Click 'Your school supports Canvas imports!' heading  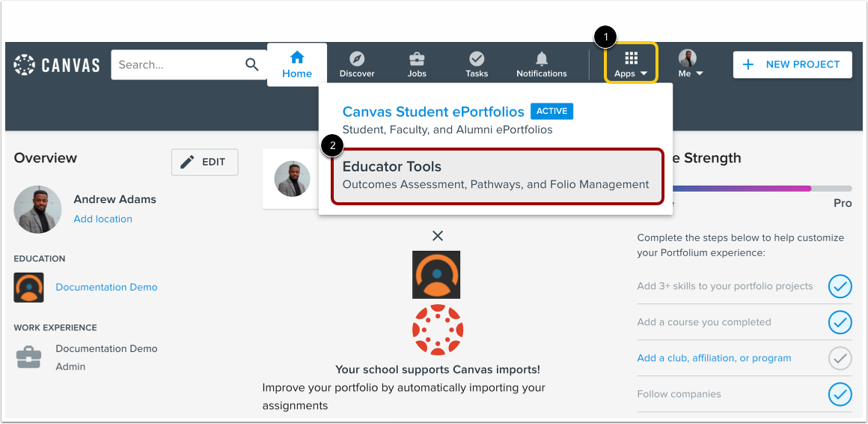point(437,369)
